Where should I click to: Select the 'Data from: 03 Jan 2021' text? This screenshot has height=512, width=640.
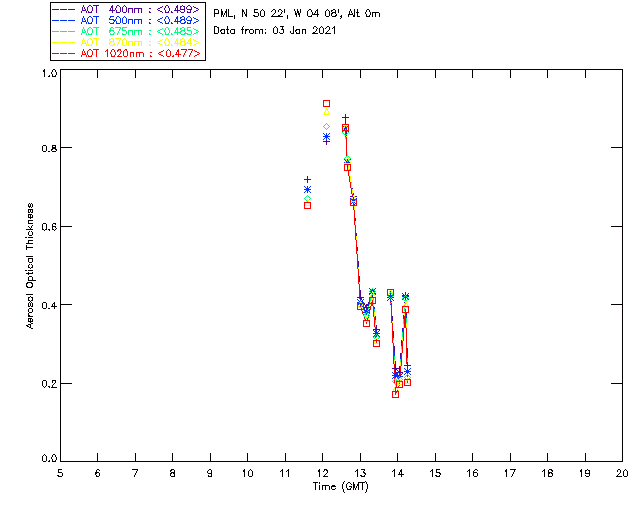coord(275,31)
